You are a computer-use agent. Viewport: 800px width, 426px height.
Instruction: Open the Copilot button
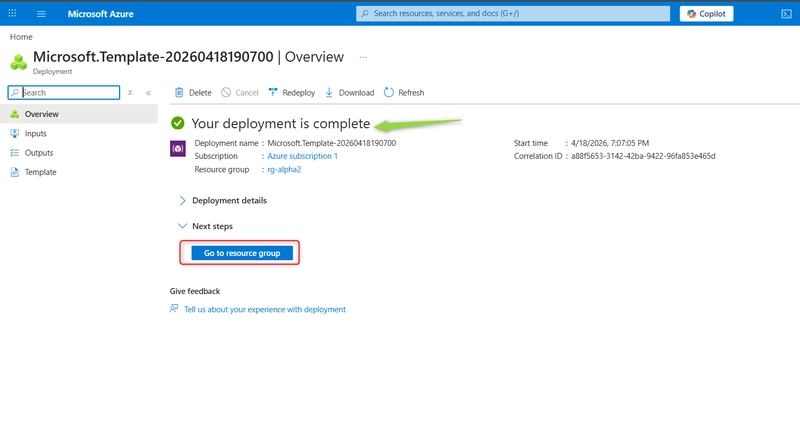(x=706, y=14)
